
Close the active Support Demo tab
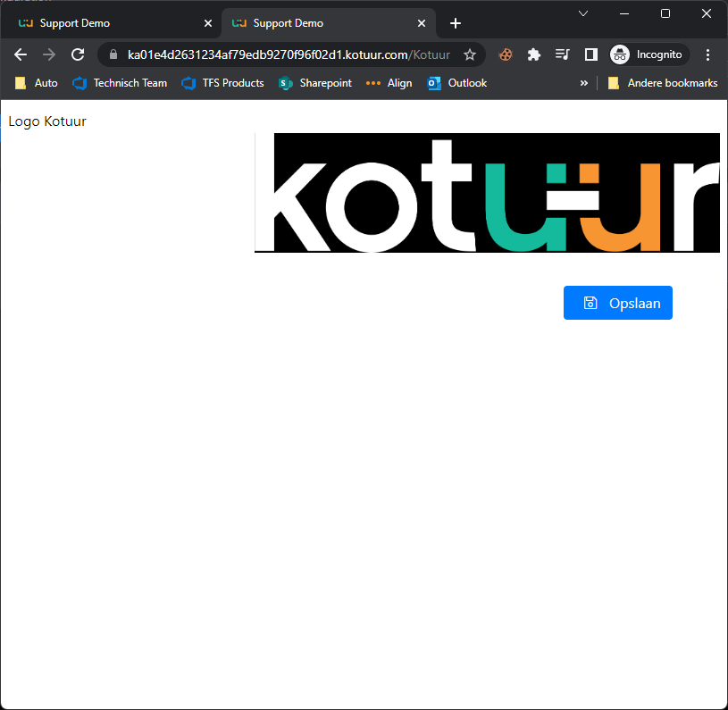tap(422, 23)
